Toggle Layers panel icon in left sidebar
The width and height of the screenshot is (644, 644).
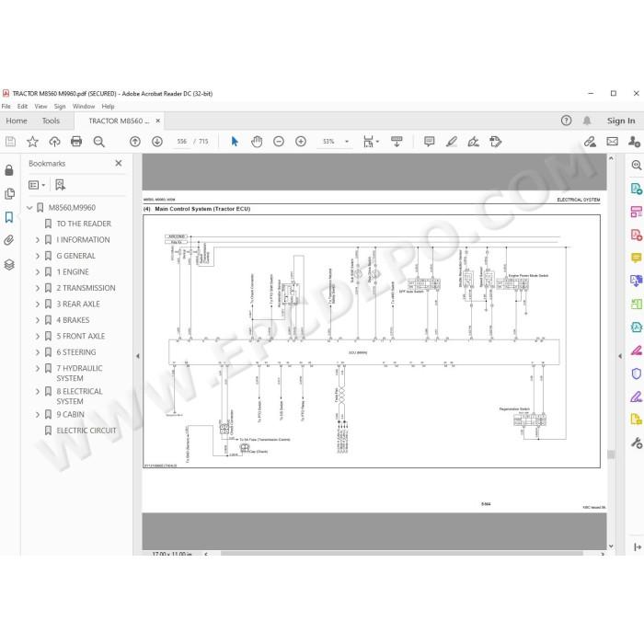(x=9, y=265)
